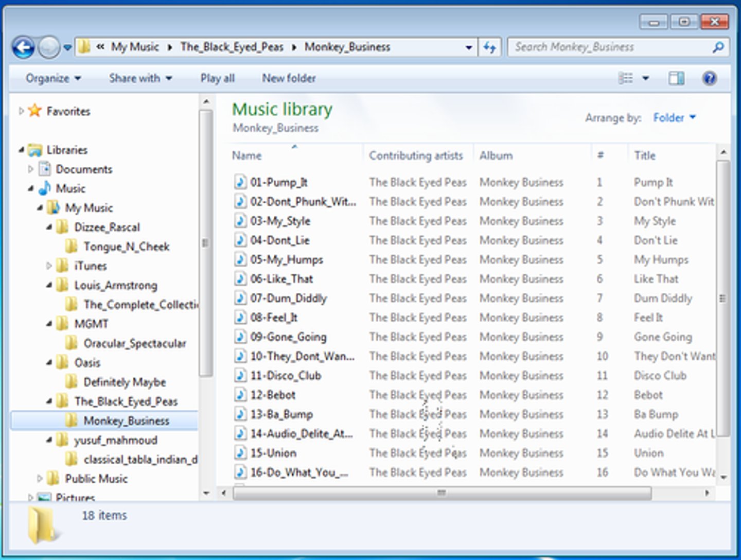This screenshot has height=560, width=741.
Task: Toggle the preview pane icon
Action: [x=676, y=78]
